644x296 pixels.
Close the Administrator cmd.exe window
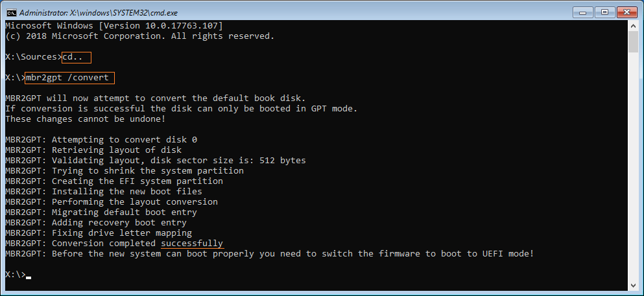626,12
